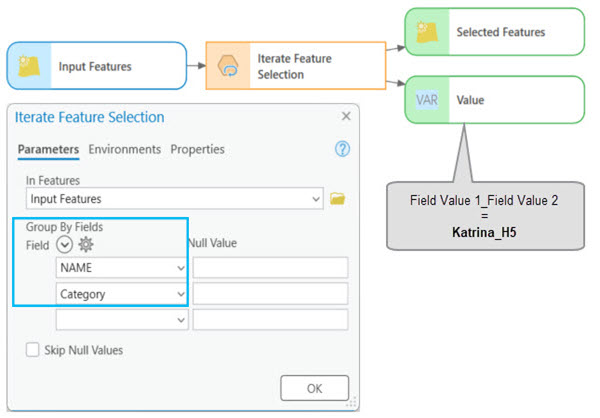
Task: Open the empty third field dropdown
Action: click(x=180, y=320)
